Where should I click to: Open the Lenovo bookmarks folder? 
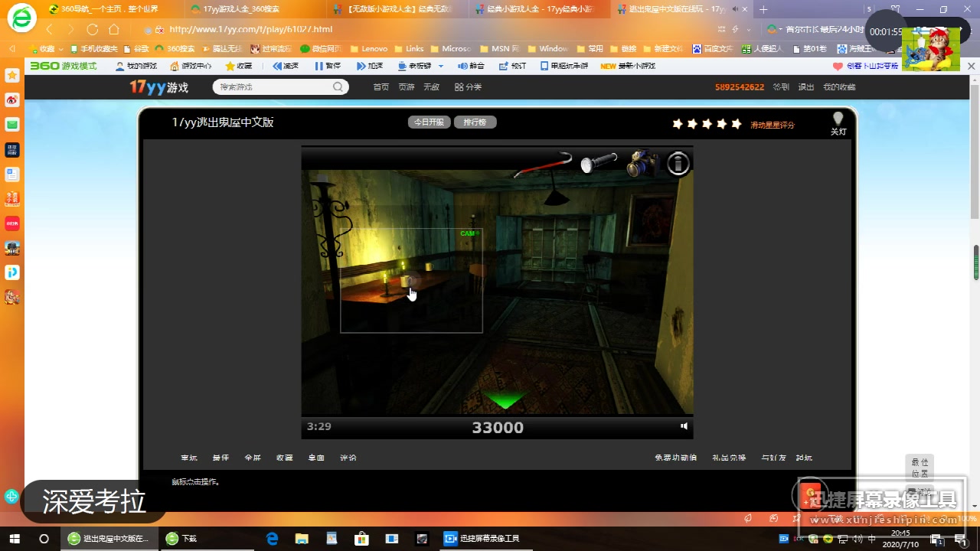[369, 48]
